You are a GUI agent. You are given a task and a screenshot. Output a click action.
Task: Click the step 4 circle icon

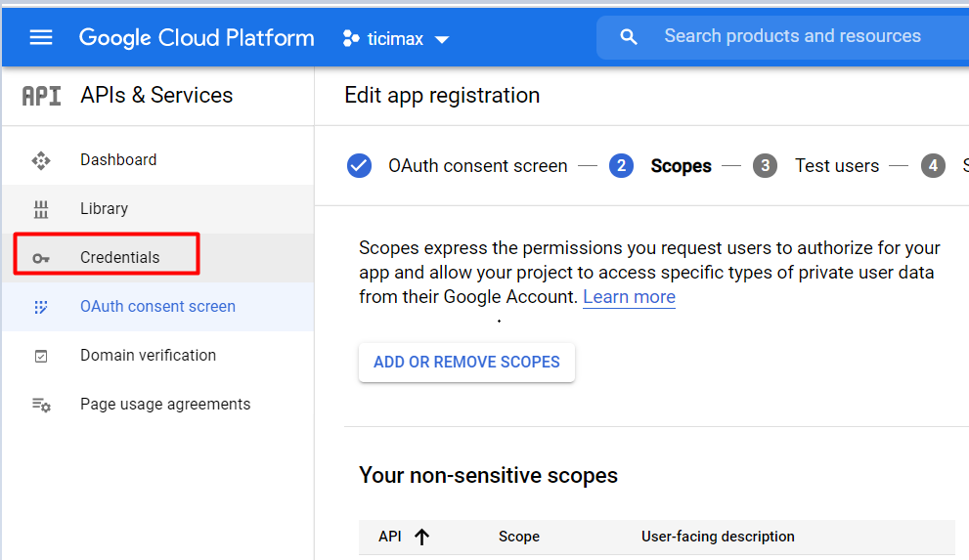pos(933,165)
